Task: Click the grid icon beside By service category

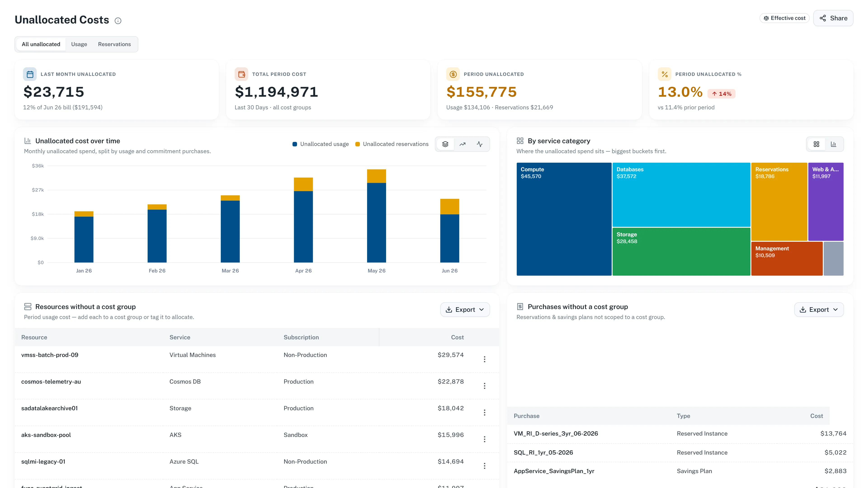Action: click(520, 141)
